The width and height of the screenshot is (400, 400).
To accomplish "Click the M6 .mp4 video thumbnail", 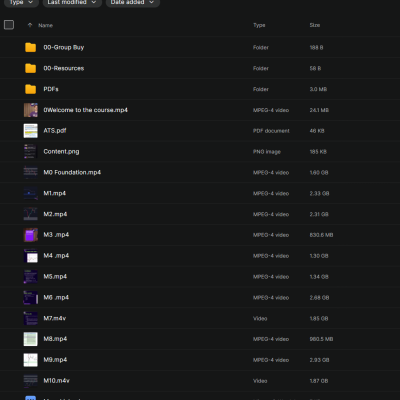I will click(30, 297).
